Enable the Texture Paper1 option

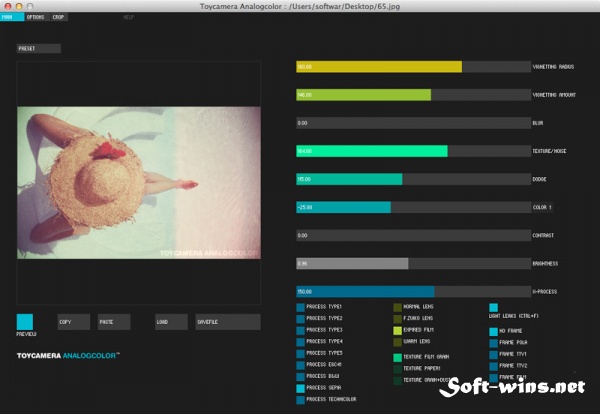(398, 369)
